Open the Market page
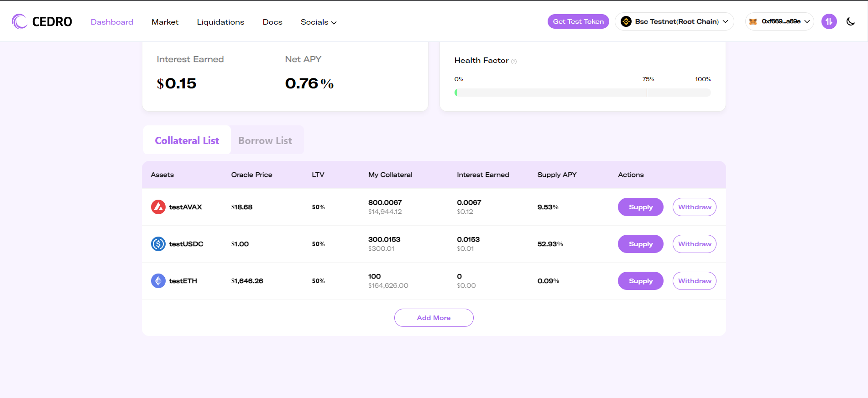Screen dimensions: 868x398 click(x=165, y=22)
